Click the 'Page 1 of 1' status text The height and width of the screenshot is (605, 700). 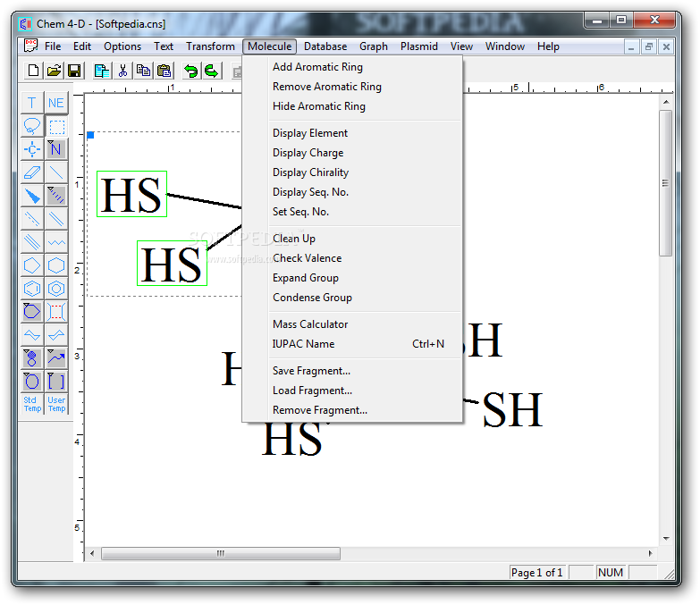[536, 573]
